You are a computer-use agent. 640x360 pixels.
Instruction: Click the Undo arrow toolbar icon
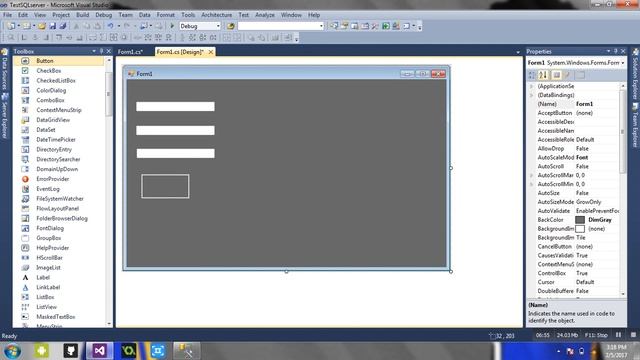point(110,26)
